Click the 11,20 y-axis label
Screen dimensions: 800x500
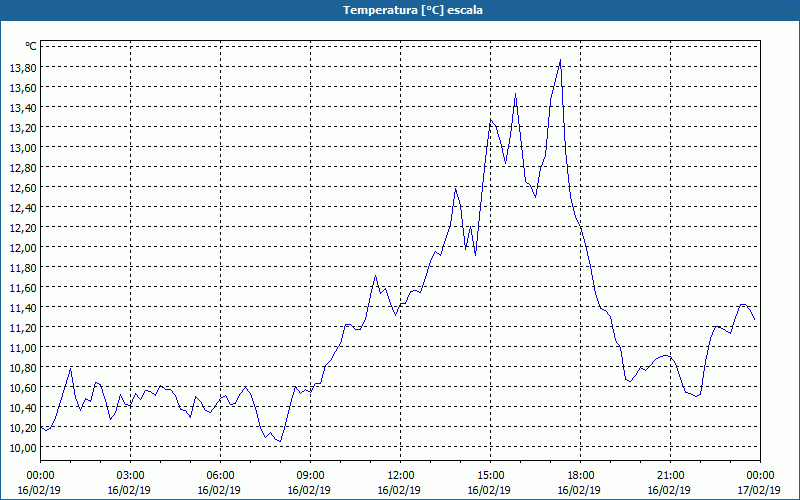click(x=23, y=327)
